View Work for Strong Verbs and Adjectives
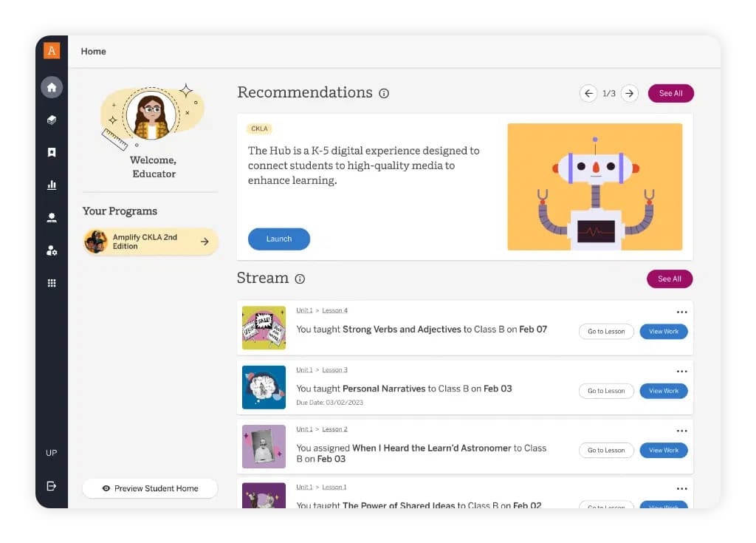 point(664,332)
